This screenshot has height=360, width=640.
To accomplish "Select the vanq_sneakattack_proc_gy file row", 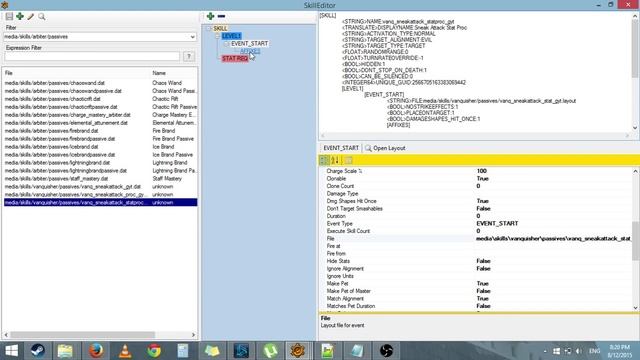I will coord(100,194).
